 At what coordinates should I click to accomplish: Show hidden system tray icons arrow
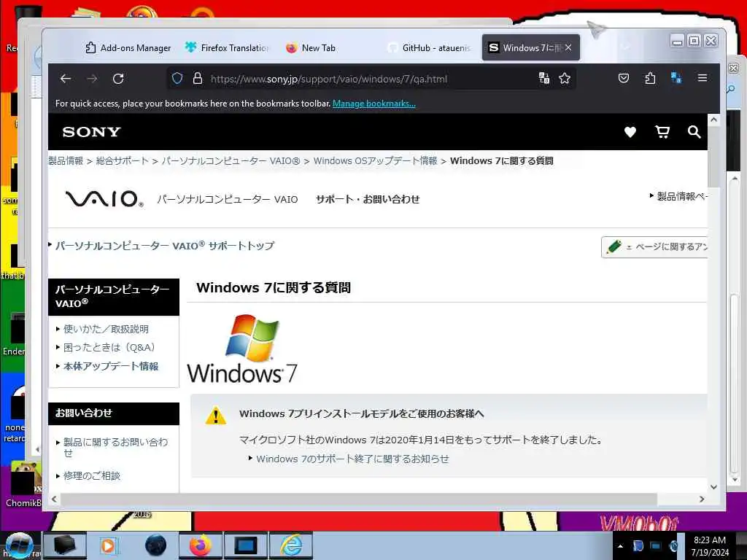point(620,546)
